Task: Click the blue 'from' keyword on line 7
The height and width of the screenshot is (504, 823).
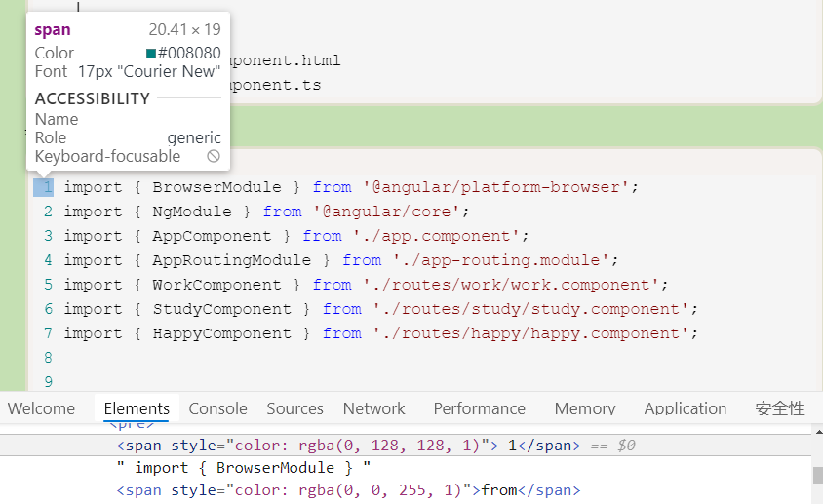Action: (342, 333)
